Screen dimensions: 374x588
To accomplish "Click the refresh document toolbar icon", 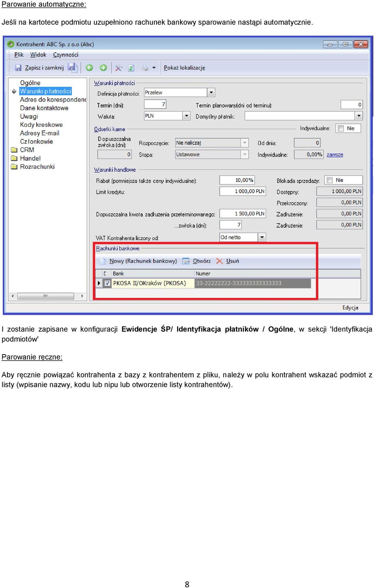I will (131, 68).
